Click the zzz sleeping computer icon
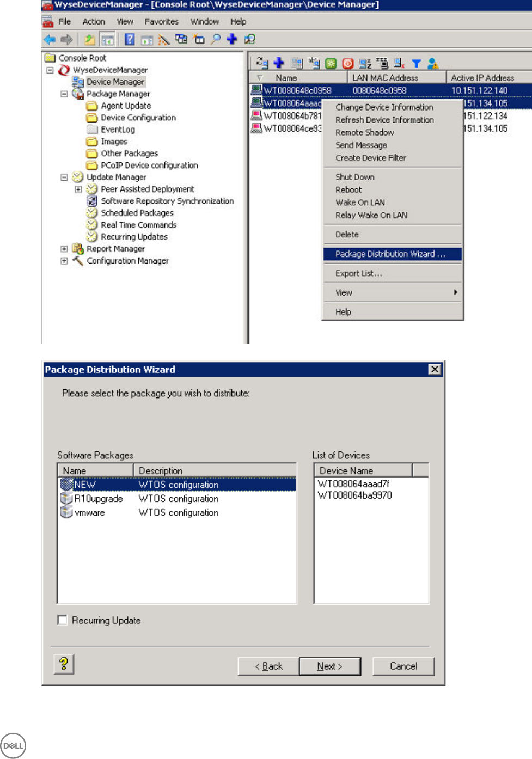 coord(382,63)
